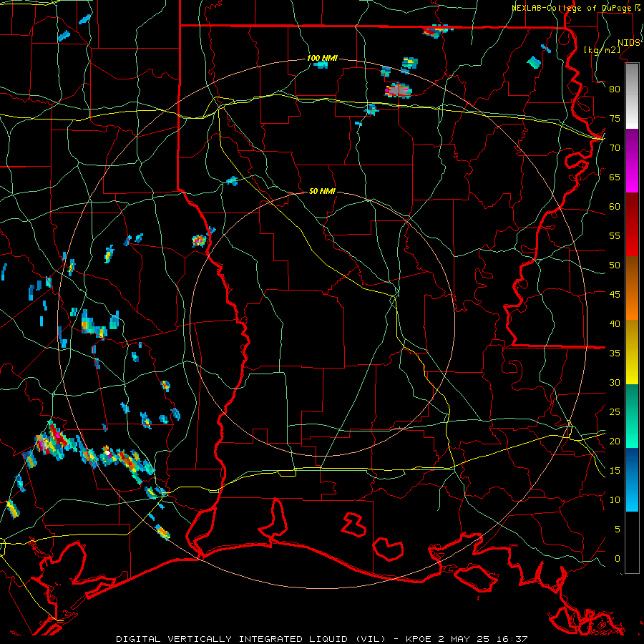Pick the yellow segment of the color bar
This screenshot has height=644, width=644.
point(632,352)
